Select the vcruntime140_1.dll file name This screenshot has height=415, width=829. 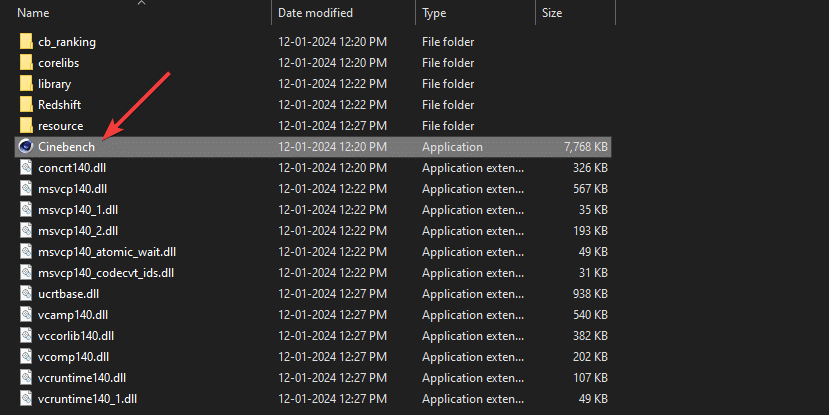[x=88, y=399]
